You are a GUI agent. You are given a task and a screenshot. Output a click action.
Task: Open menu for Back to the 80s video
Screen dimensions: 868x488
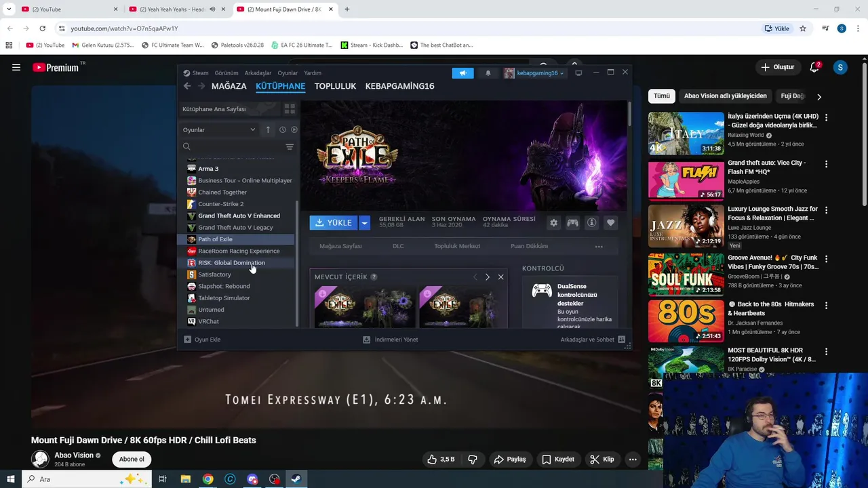[x=826, y=305]
